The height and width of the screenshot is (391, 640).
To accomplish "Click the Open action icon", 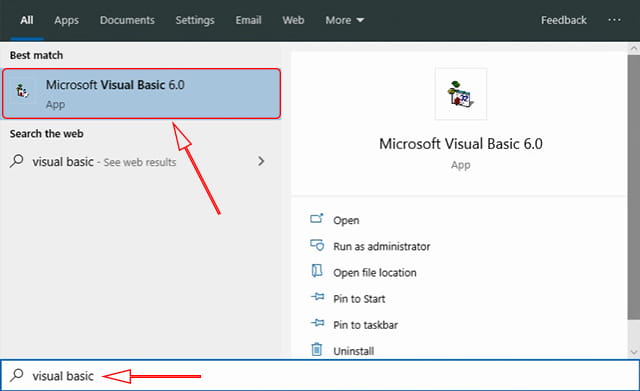I will (x=317, y=219).
